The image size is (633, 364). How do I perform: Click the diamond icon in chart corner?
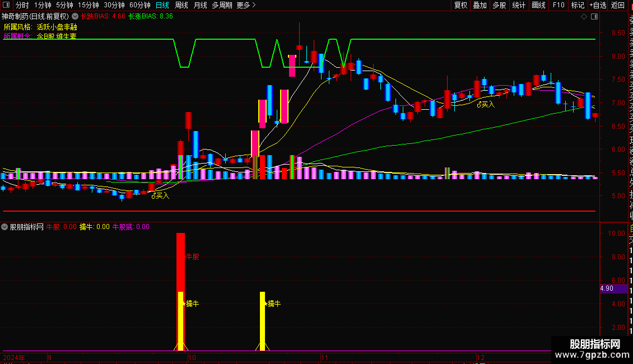584,17
